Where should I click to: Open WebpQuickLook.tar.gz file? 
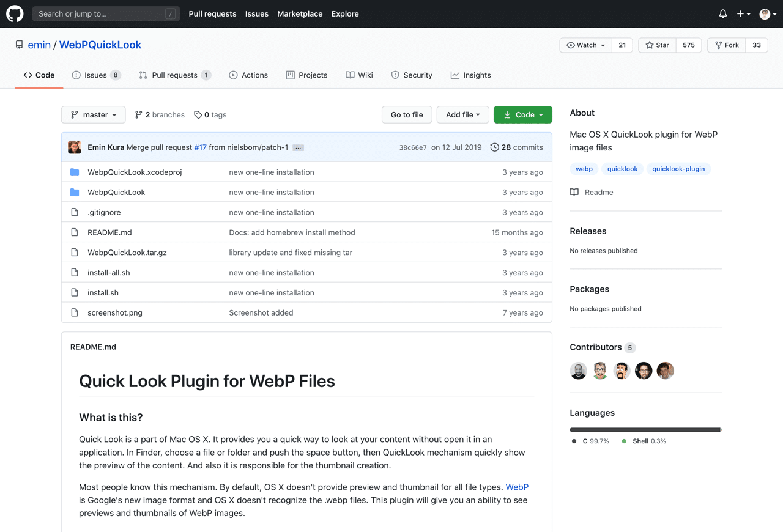pos(127,253)
